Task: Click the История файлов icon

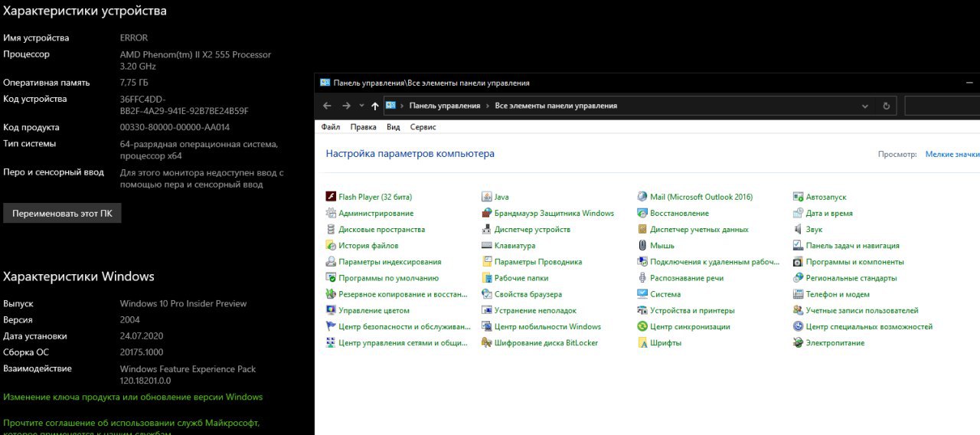Action: tap(331, 246)
